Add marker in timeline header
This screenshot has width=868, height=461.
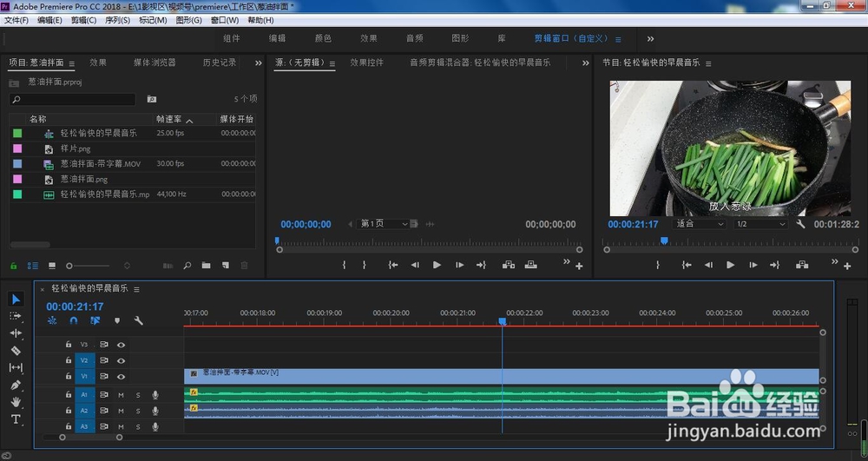[117, 320]
